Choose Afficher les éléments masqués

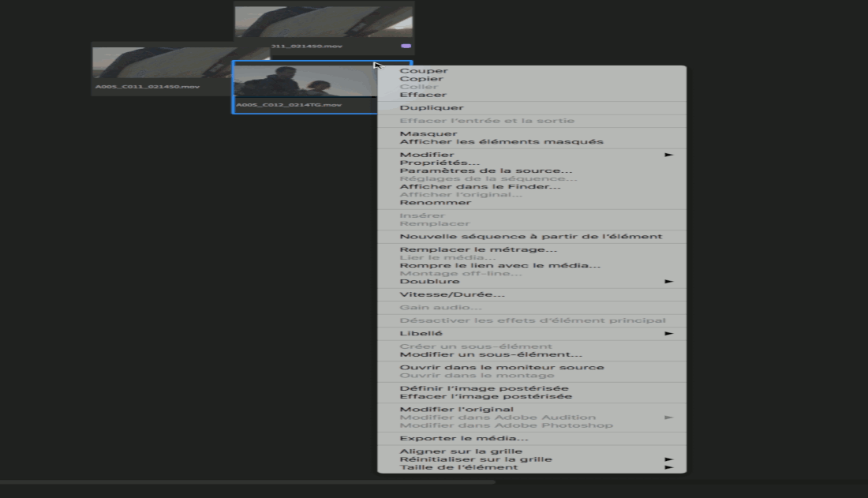click(531, 142)
